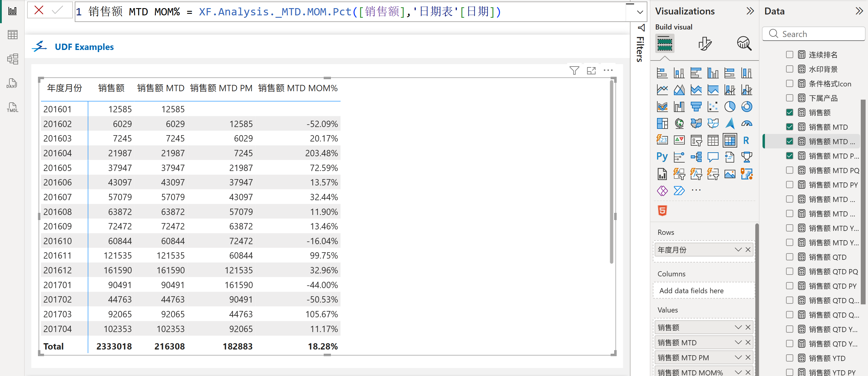
Task: Expand the formula bar chevron
Action: point(640,12)
